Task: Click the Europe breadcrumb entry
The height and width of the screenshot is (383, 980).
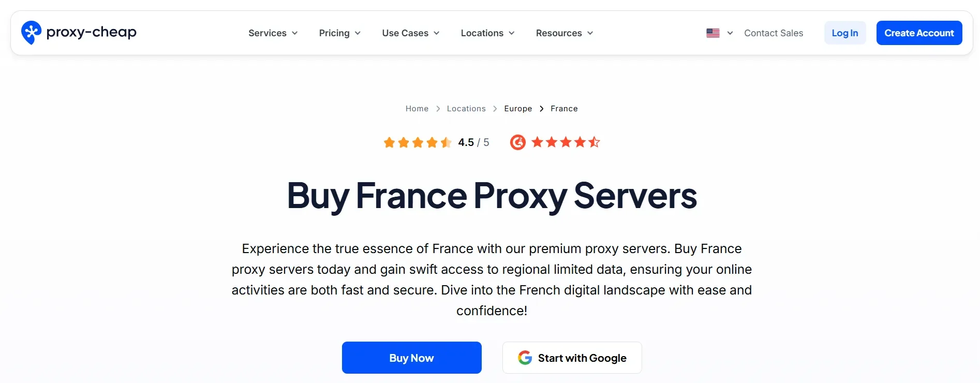Action: [x=518, y=109]
